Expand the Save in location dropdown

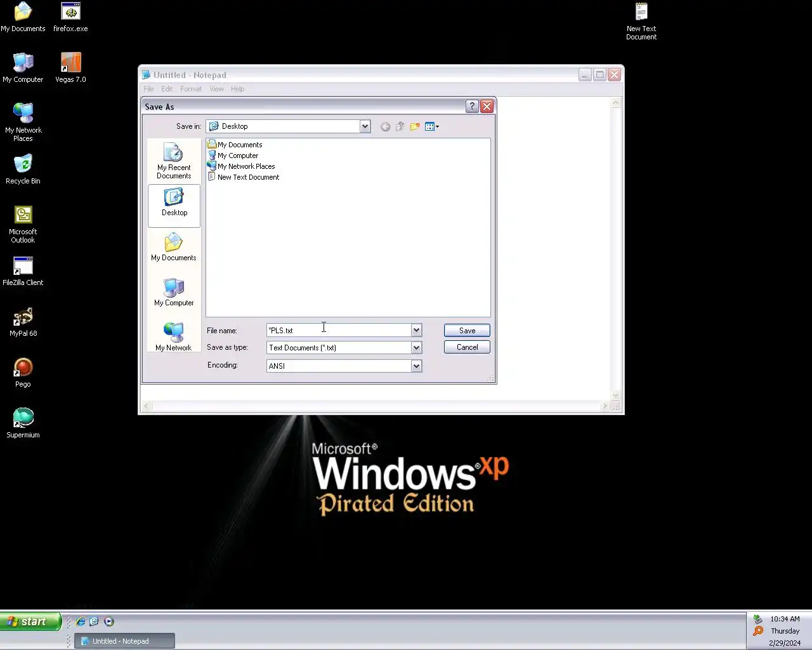pos(365,126)
